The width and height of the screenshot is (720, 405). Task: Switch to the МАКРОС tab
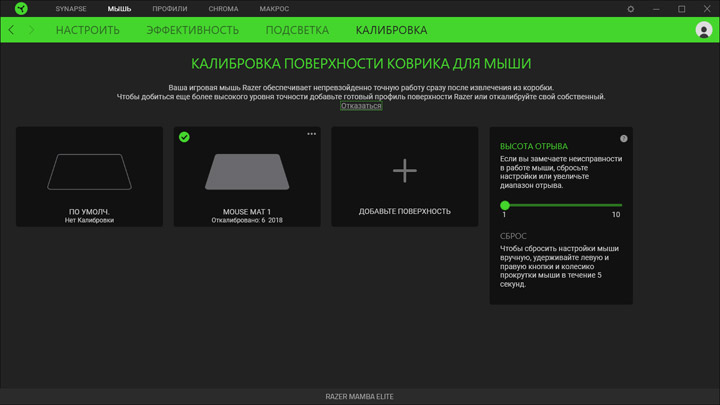tap(274, 9)
